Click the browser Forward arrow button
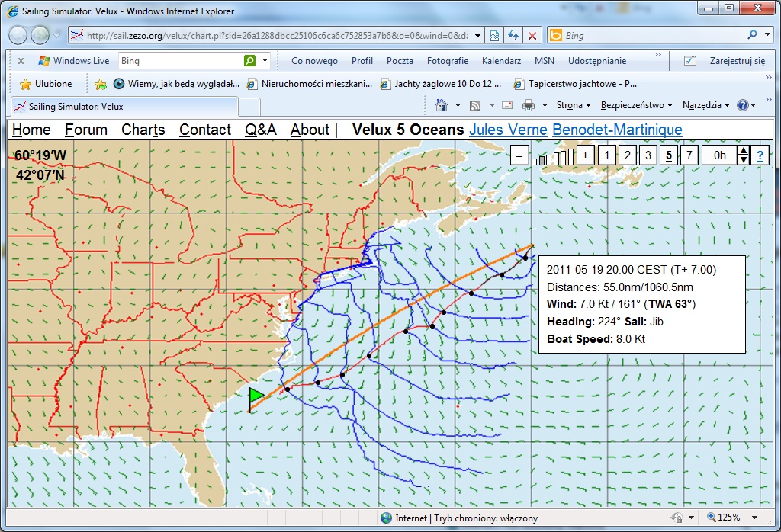Image resolution: width=781 pixels, height=532 pixels. (40, 35)
